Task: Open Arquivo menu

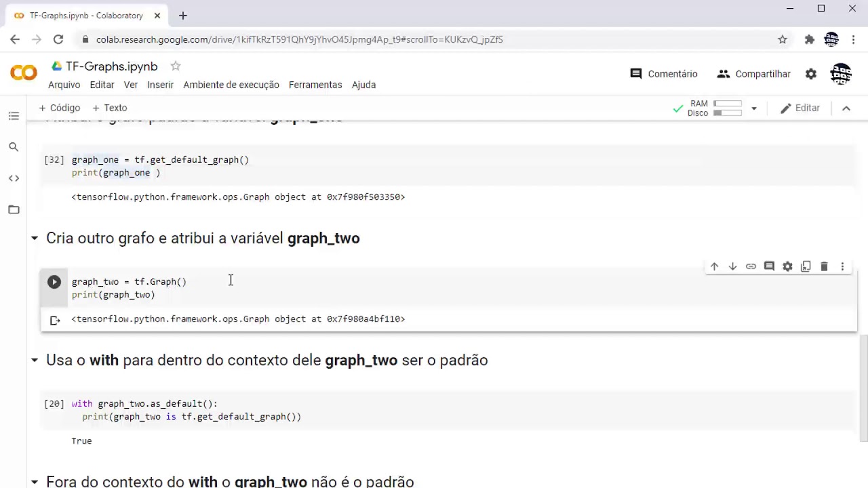Action: (64, 85)
